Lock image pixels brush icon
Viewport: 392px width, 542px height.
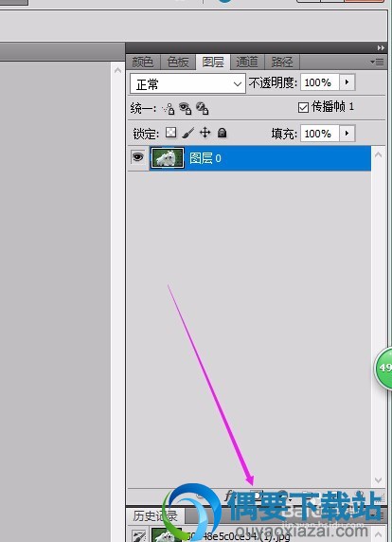coord(187,133)
